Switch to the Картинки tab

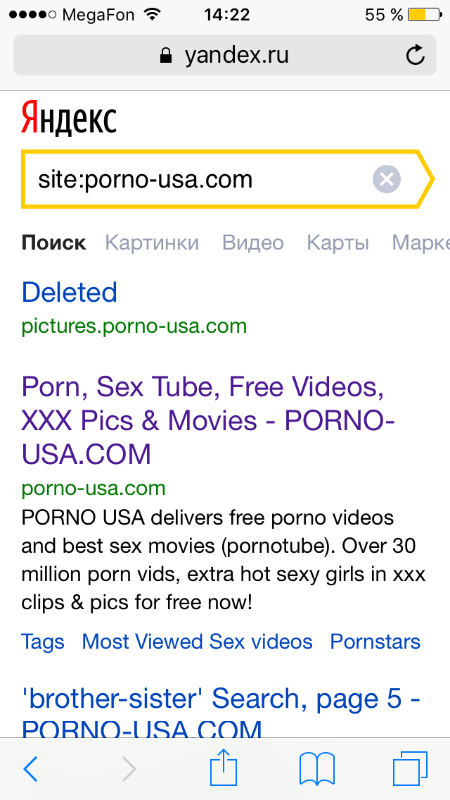[152, 243]
